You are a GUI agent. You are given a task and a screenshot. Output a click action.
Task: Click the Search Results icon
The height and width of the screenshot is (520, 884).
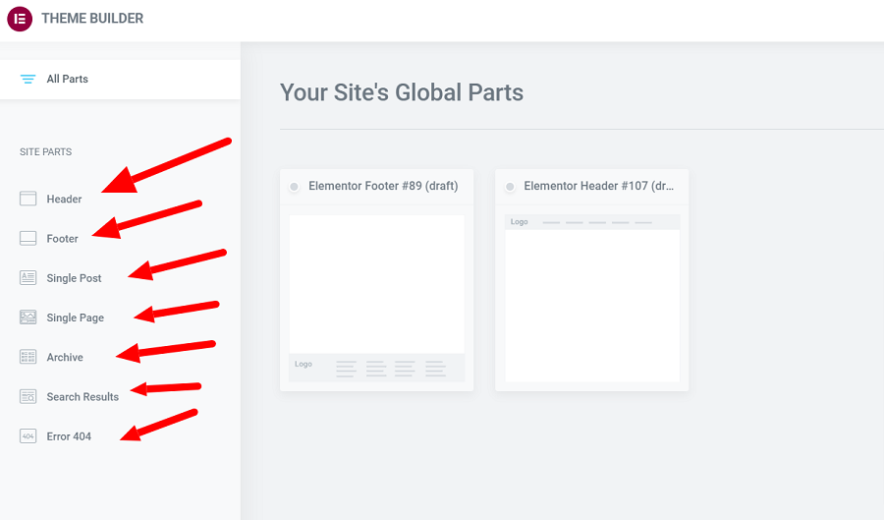pos(28,396)
